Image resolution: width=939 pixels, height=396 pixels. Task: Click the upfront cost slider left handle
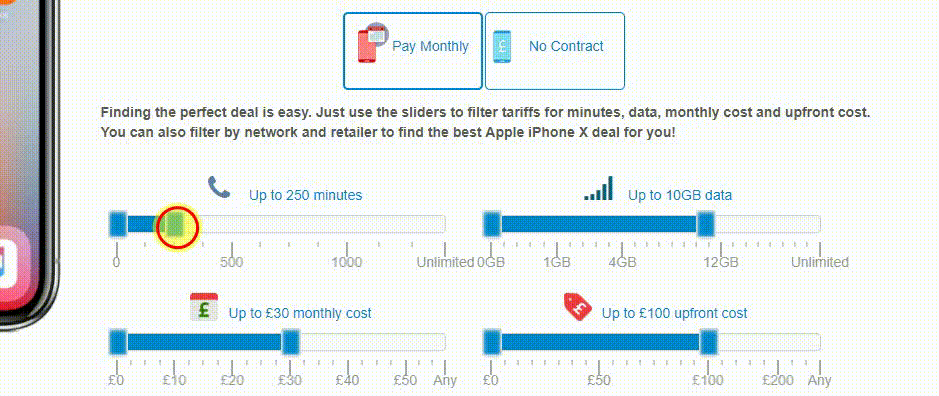(492, 342)
